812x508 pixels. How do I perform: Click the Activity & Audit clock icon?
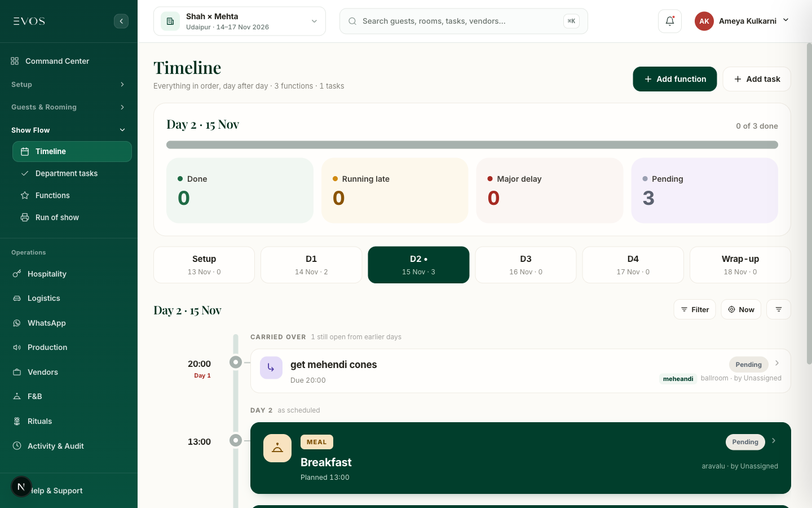17,446
